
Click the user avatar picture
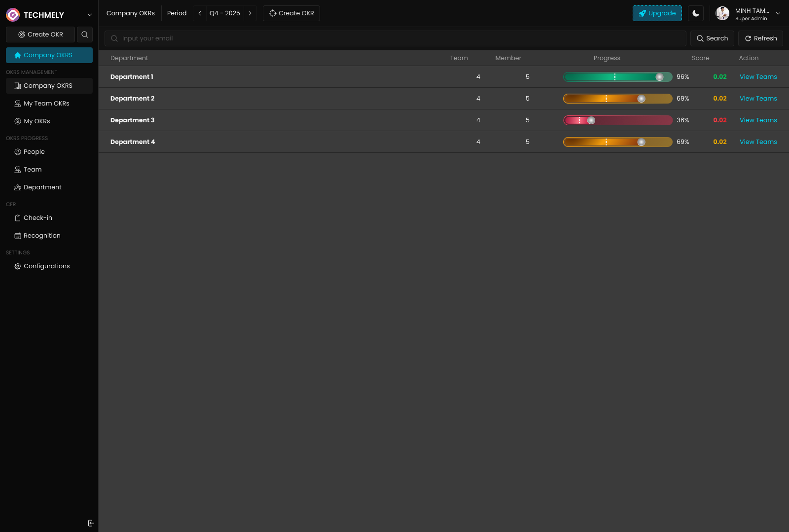click(722, 13)
